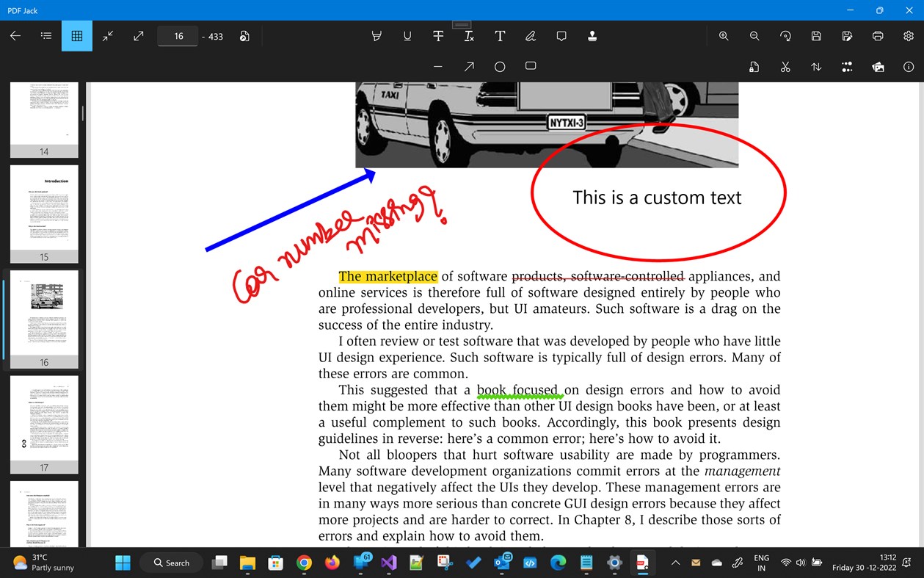Screen dimensions: 924x578
Task: Select the Arrow drawing tool
Action: [468, 66]
